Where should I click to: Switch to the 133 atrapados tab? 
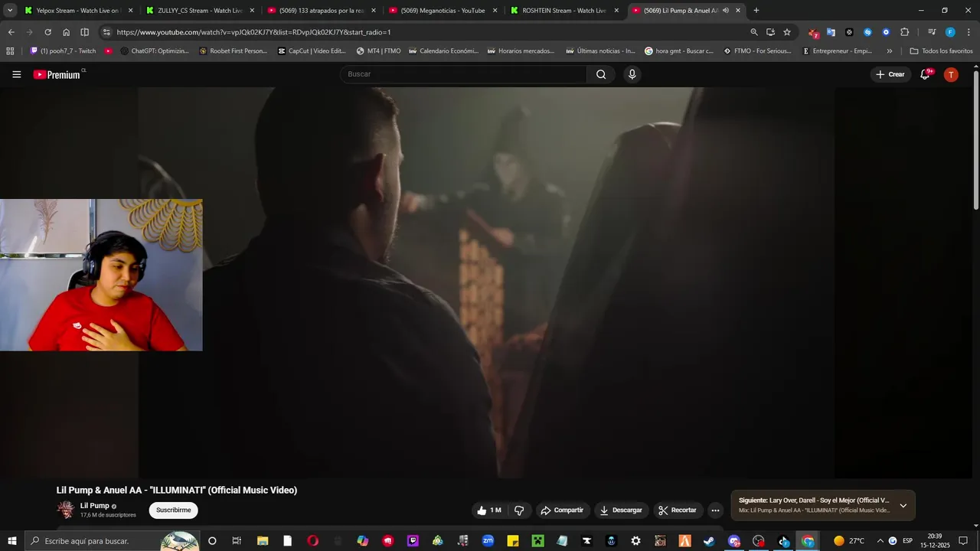click(322, 11)
